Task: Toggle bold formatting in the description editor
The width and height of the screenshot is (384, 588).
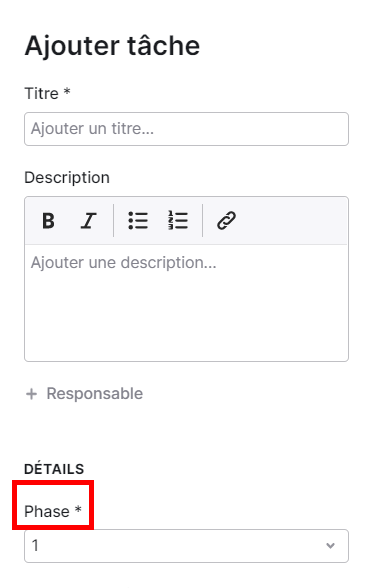Action: click(48, 220)
